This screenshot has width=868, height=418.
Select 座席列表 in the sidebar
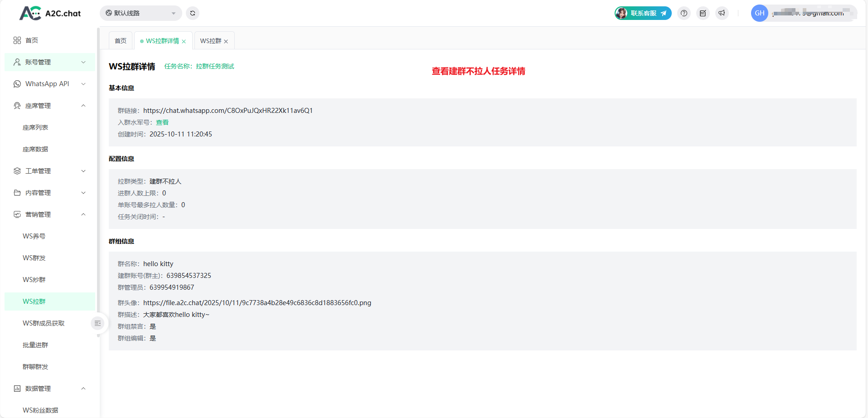tap(35, 127)
